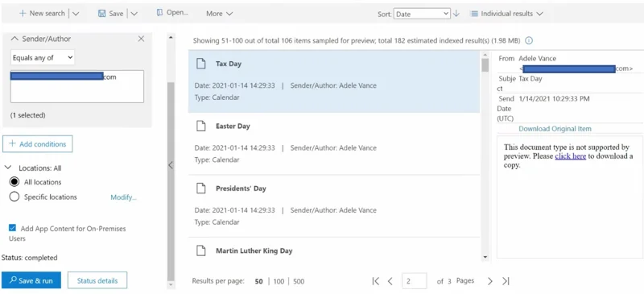Click the page number input field
644x294 pixels.
click(x=415, y=281)
